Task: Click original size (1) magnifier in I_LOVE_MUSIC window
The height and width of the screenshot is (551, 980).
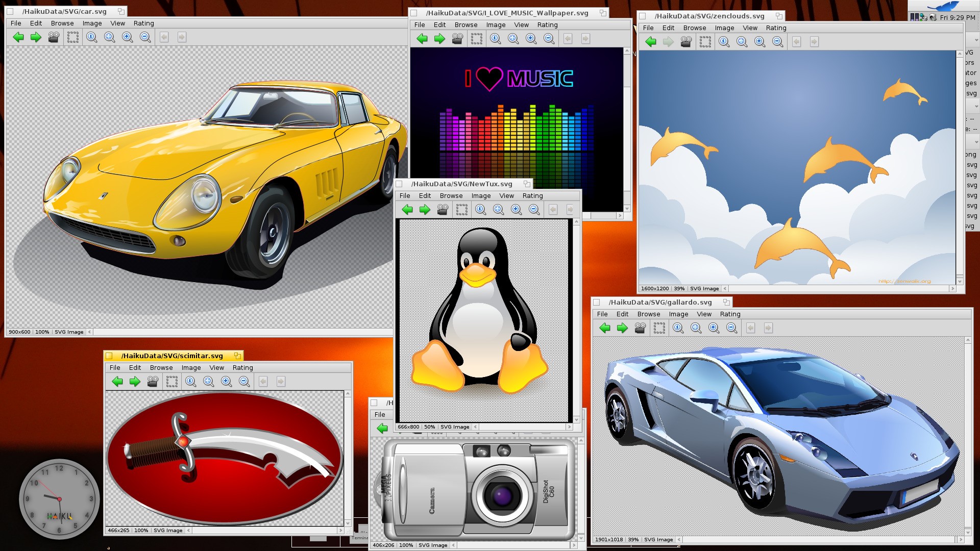Action: tap(495, 39)
